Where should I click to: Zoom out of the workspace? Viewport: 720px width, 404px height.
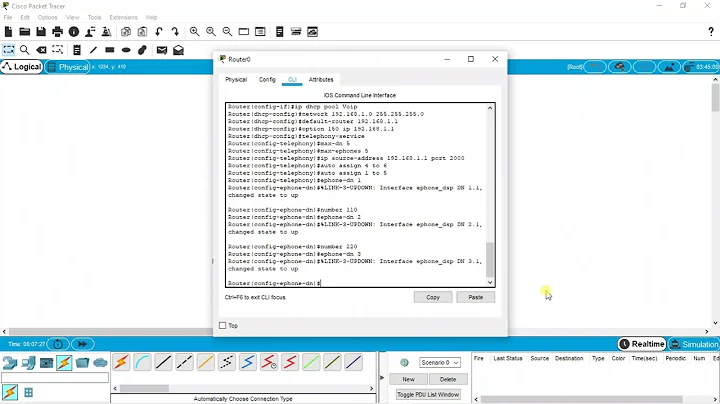[x=227, y=32]
